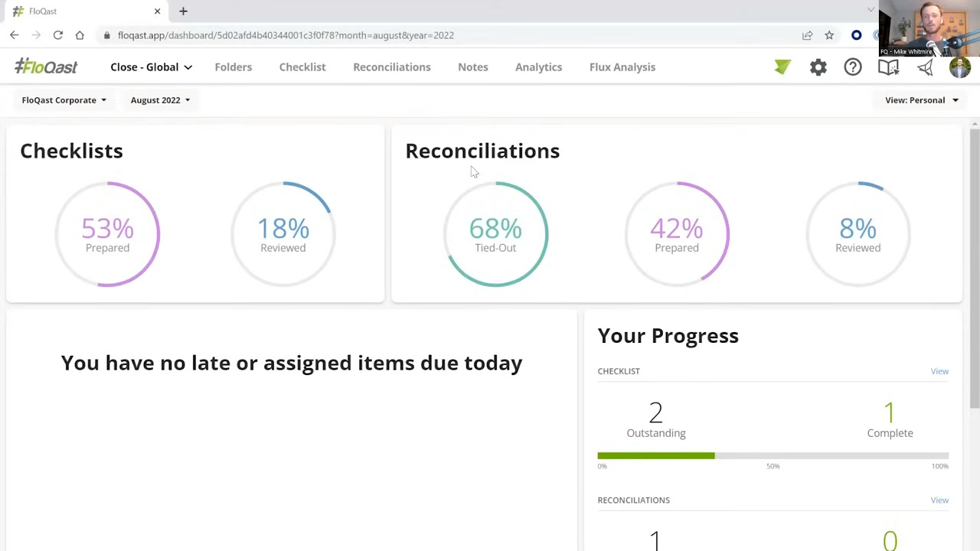The image size is (980, 551).
Task: Open a new browser tab
Action: [x=183, y=11]
